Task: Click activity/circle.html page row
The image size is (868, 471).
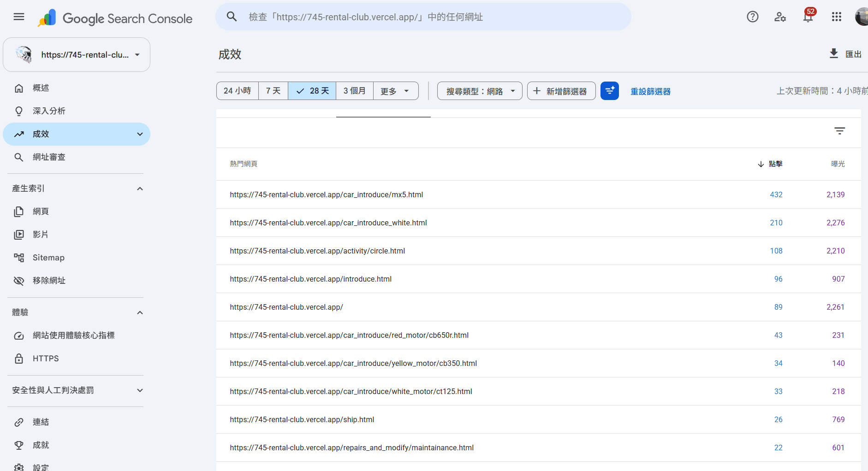Action: (x=538, y=251)
